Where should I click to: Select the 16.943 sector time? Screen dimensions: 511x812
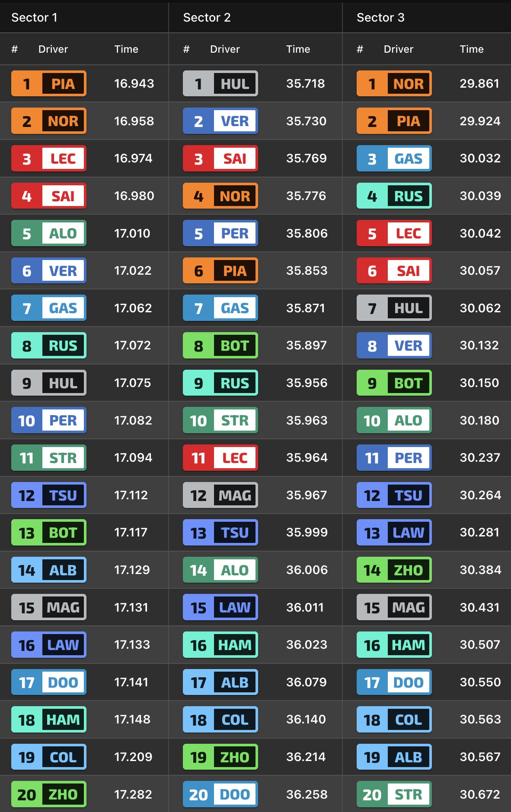(x=134, y=83)
